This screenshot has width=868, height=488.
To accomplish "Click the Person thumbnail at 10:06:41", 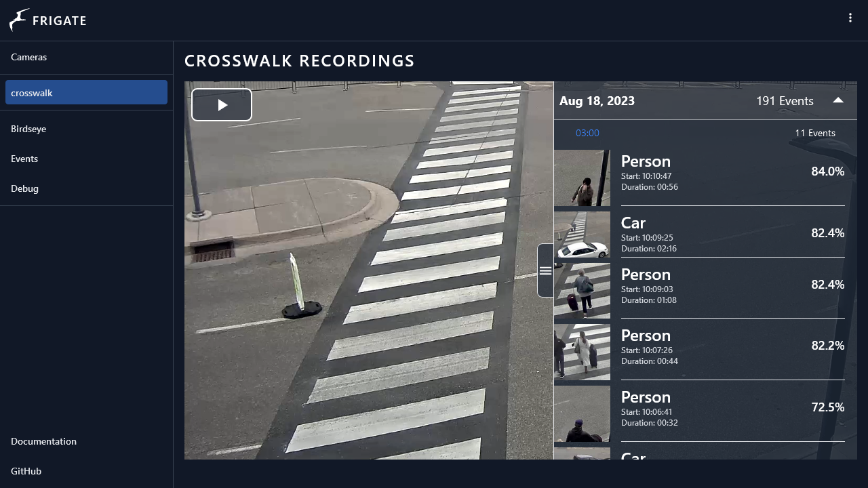I will click(582, 413).
